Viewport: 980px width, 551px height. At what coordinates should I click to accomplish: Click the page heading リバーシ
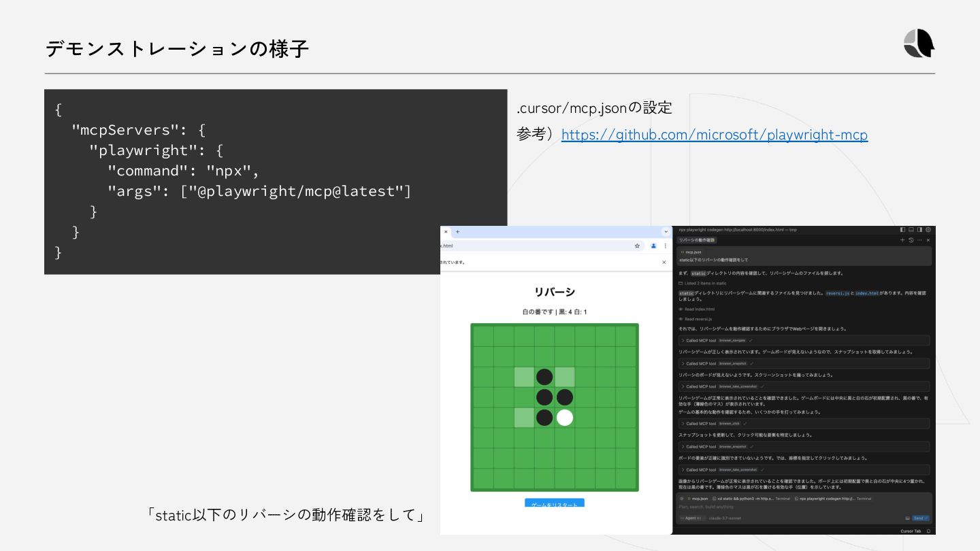(555, 292)
